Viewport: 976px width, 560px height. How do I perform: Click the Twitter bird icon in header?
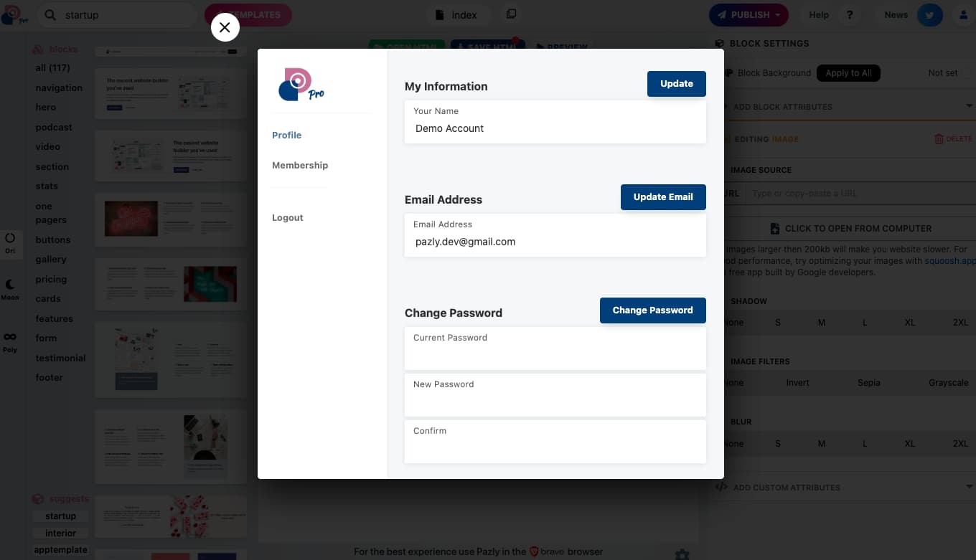(x=930, y=15)
